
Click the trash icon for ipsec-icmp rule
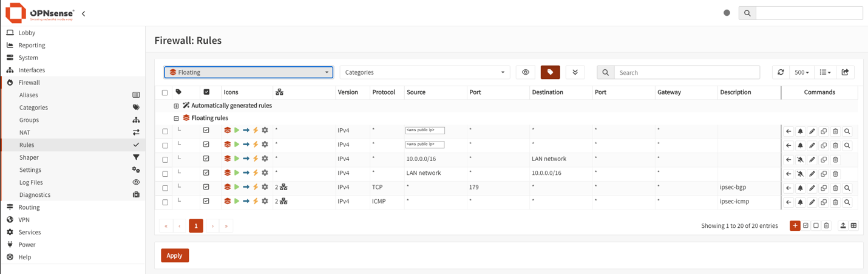[835, 202]
